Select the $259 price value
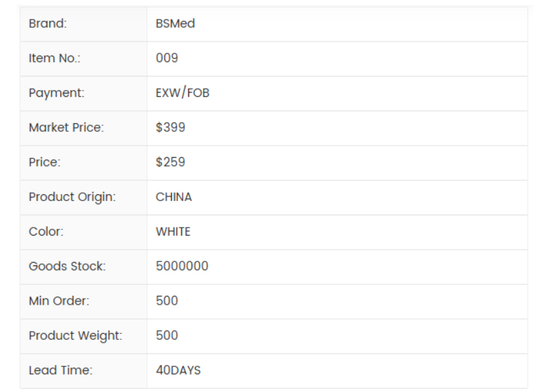The width and height of the screenshot is (534, 392). click(x=171, y=162)
